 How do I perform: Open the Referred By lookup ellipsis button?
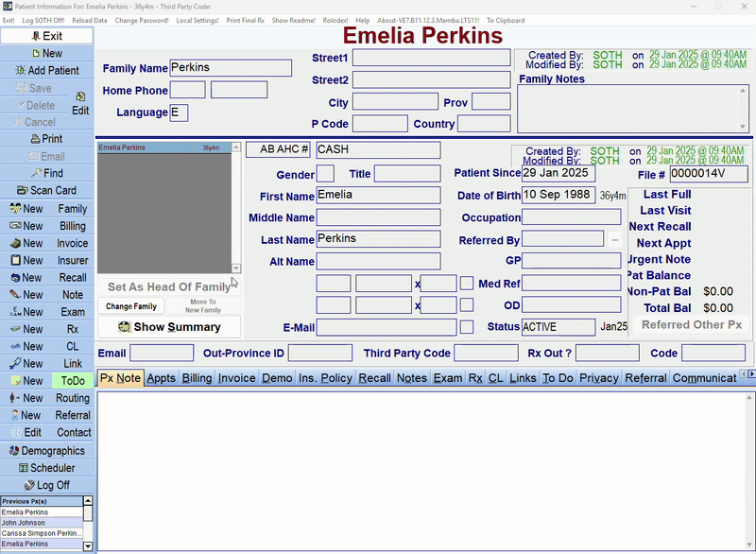click(614, 240)
